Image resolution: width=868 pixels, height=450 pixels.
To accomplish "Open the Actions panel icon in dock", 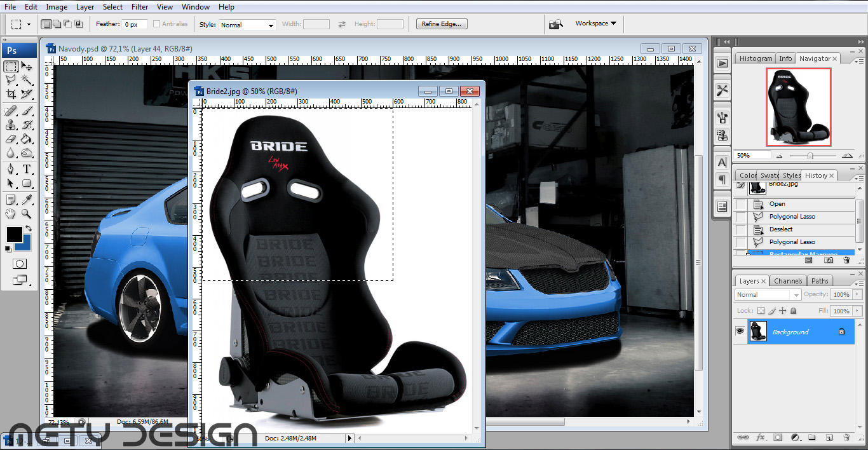I will [x=722, y=63].
